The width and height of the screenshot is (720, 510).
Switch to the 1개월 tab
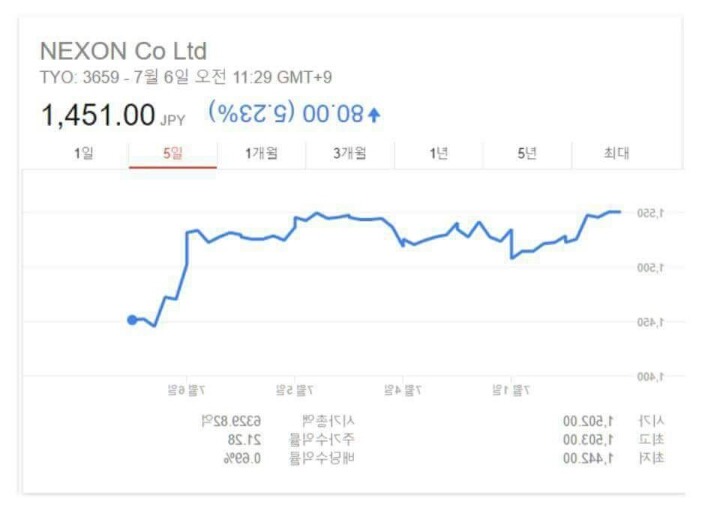261,153
